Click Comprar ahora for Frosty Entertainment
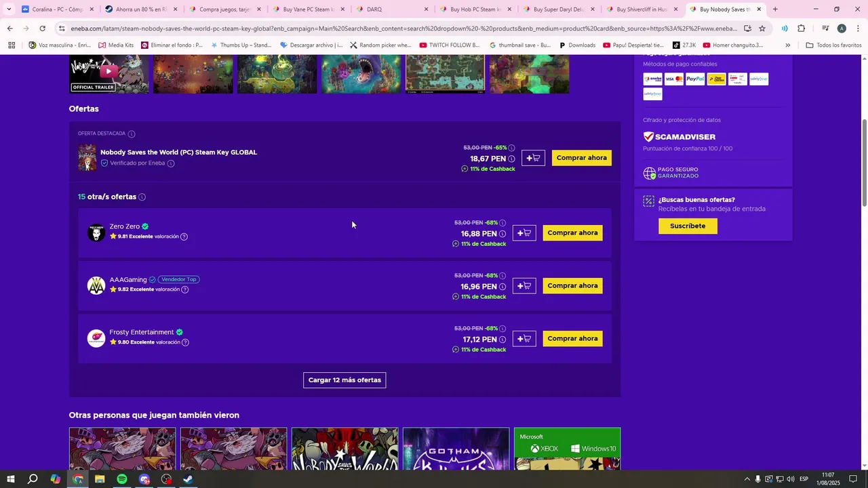868x488 pixels. 572,339
